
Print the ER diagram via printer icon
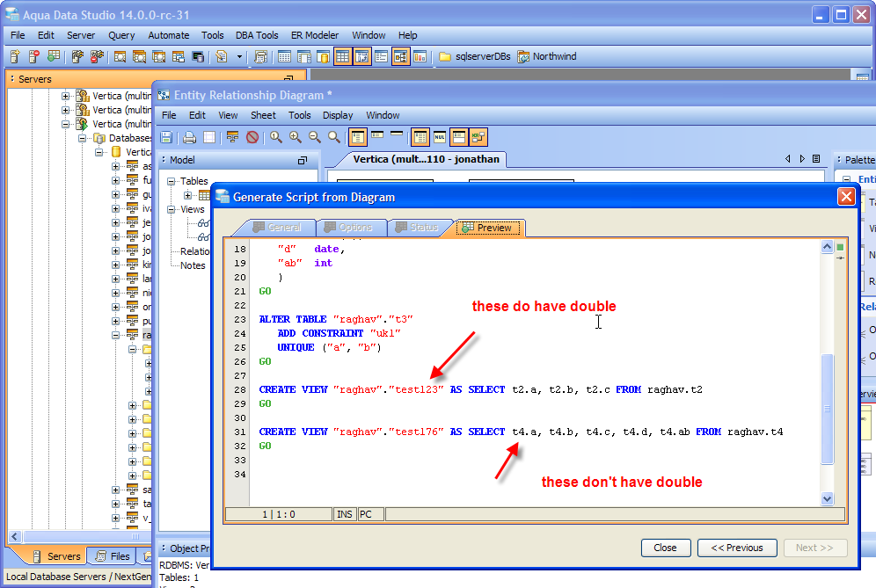[x=190, y=137]
